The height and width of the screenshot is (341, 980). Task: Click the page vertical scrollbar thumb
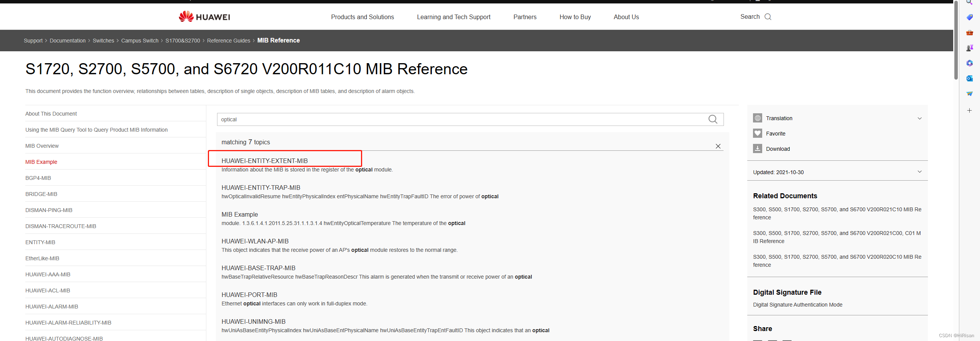tap(956, 40)
